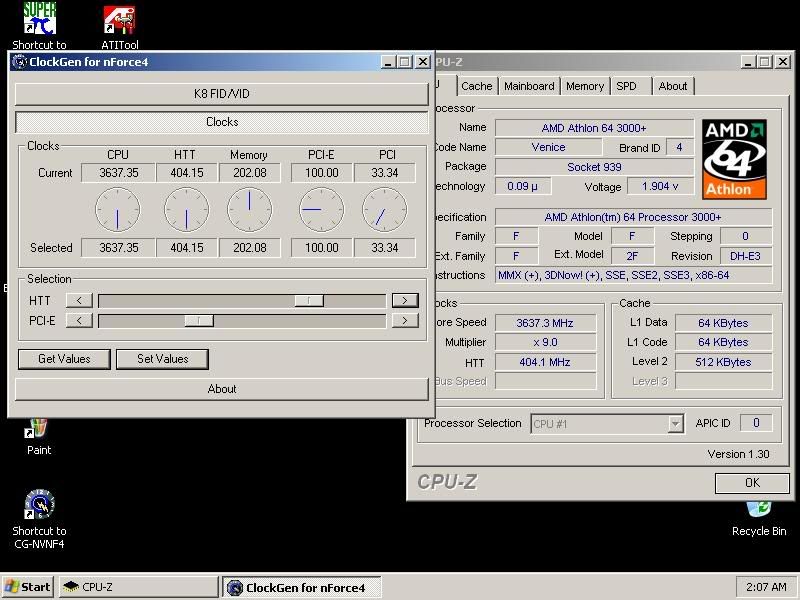Switch to the Mainboard tab in CPU-Z

(x=529, y=86)
